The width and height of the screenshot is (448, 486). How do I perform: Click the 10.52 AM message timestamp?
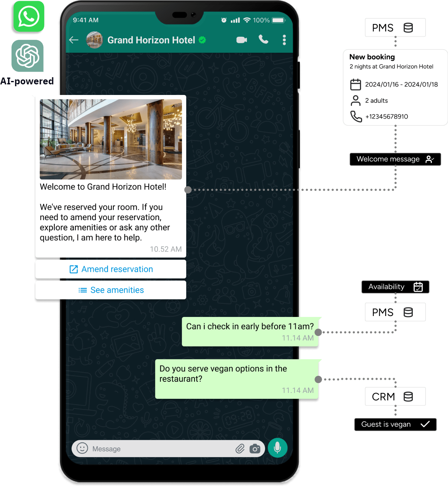(x=166, y=249)
